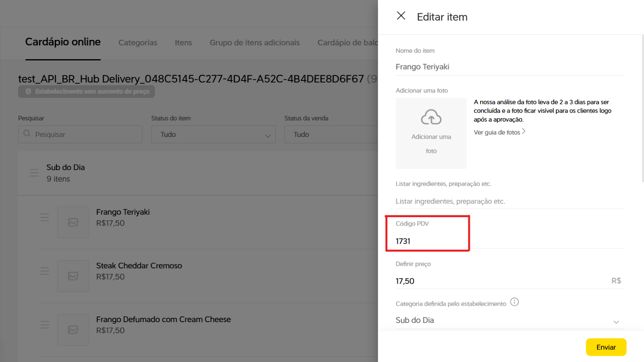Click the Definir preço input field
This screenshot has width=644, height=362.
501,281
